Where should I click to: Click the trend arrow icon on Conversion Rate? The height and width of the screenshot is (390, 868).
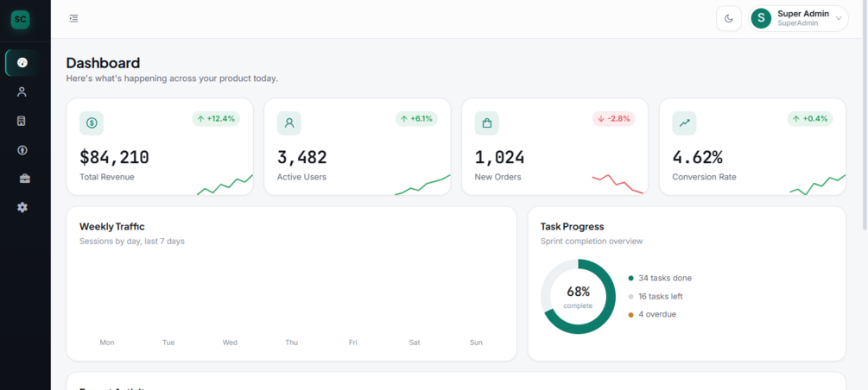pos(684,123)
